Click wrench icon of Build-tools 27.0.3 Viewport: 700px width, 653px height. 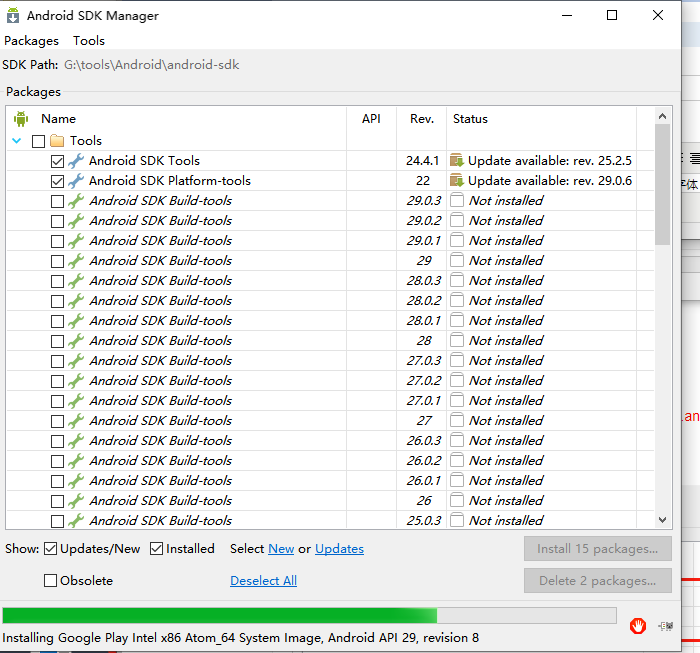coord(76,361)
